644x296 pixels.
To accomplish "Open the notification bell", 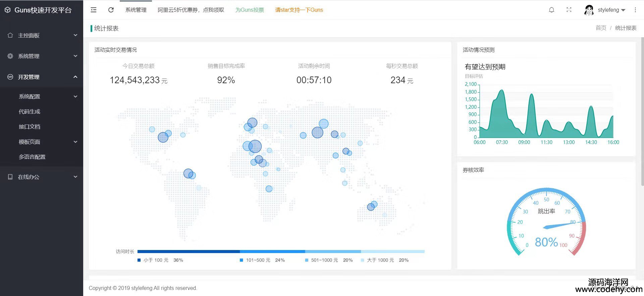I will (551, 10).
